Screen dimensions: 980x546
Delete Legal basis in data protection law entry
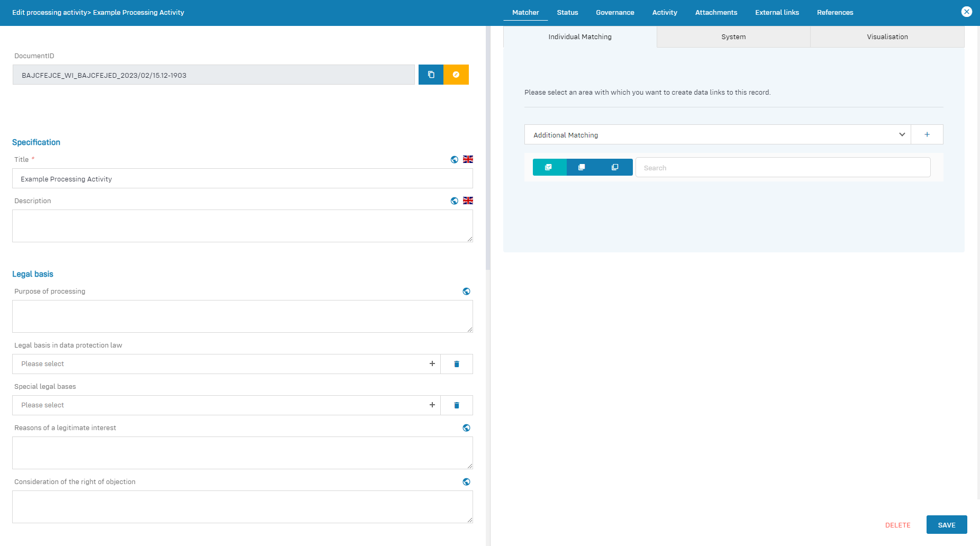pyautogui.click(x=456, y=364)
